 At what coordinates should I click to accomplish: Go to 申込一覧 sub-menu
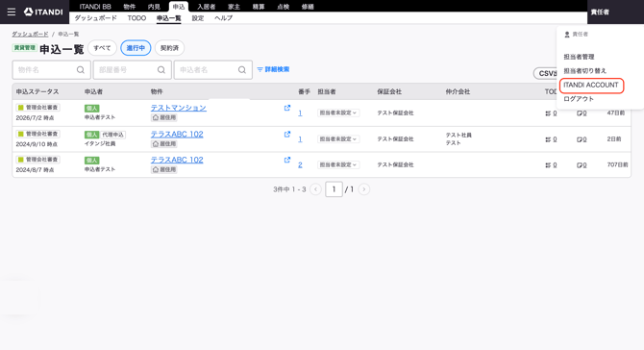coord(169,18)
